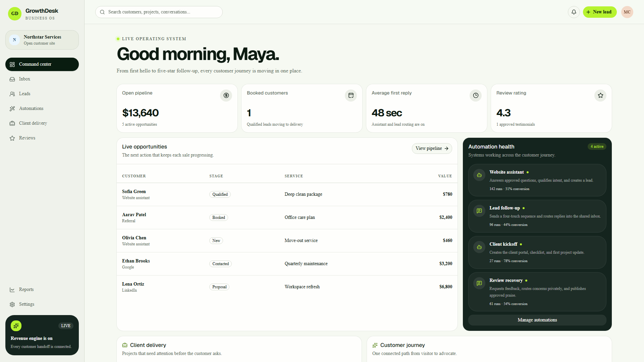Click the Review recovery message icon
Image resolution: width=644 pixels, height=362 pixels.
click(479, 283)
